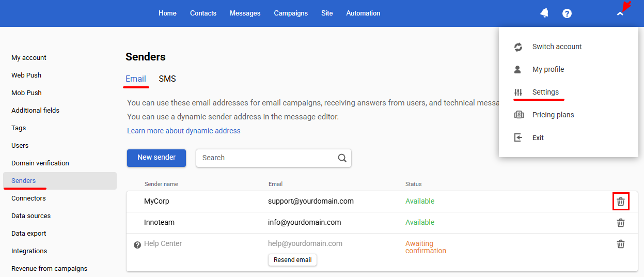This screenshot has height=277, width=644.
Task: Click the Exit door icon
Action: [518, 137]
